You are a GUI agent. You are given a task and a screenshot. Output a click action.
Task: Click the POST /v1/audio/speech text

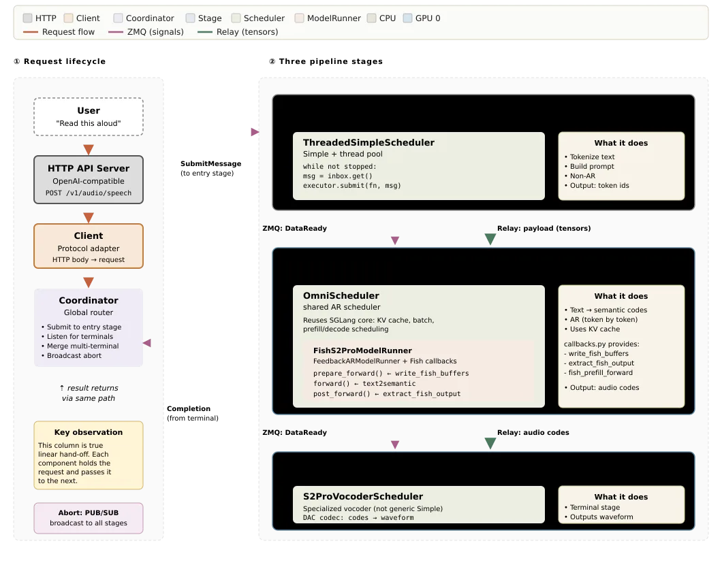[89, 193]
